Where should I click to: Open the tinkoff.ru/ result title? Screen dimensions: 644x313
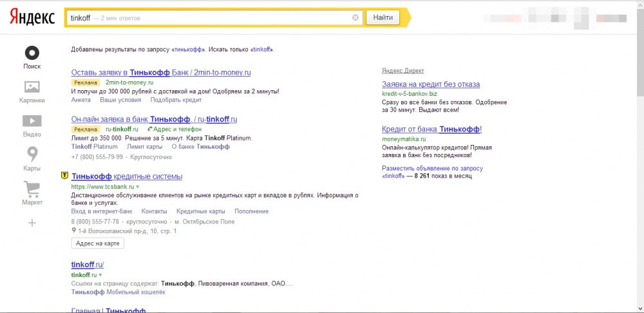[x=88, y=264]
